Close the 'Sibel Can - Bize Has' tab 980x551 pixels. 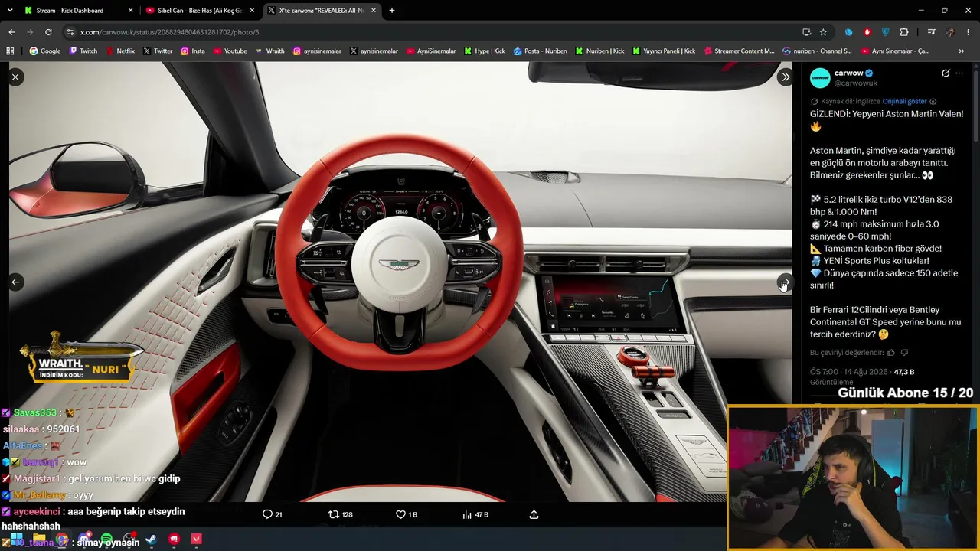tap(252, 11)
